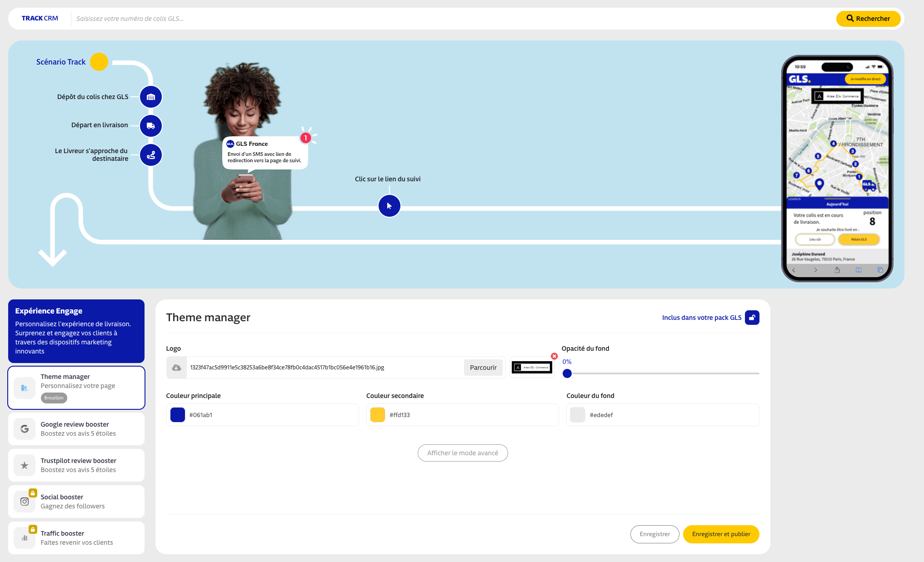The height and width of the screenshot is (562, 924).
Task: Click the cursor icon under Clic sur le lien du suivi
Action: point(389,206)
